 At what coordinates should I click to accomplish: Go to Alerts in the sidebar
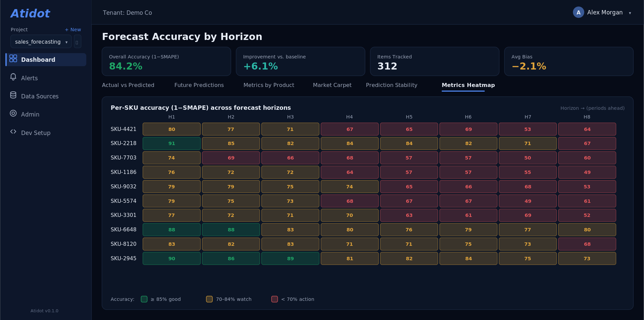click(46, 78)
